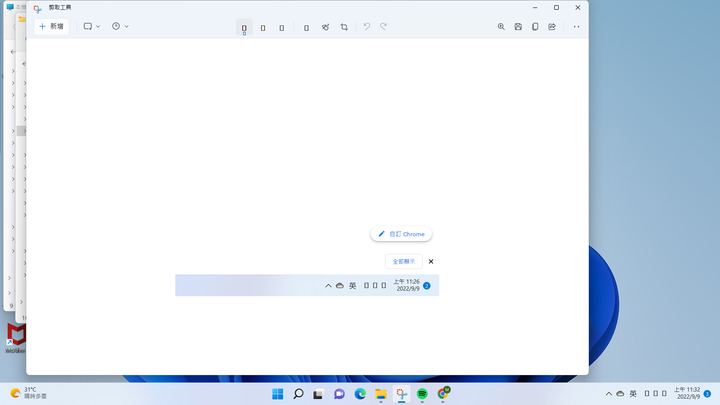The width and height of the screenshot is (720, 405).
Task: Open the snipping mode dropdown
Action: click(91, 27)
